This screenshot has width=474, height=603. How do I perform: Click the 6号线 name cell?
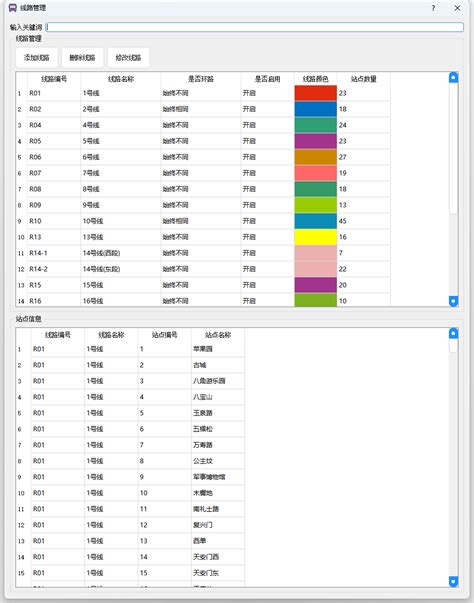click(121, 157)
